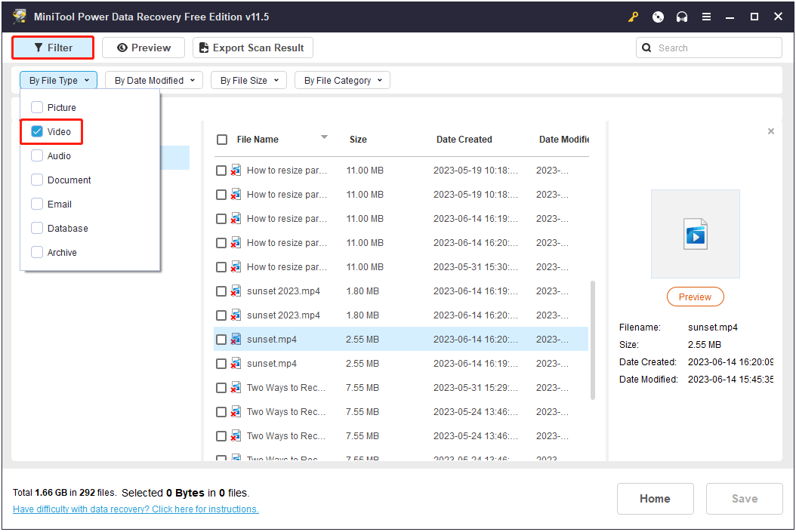This screenshot has height=532, width=796.
Task: Click the magnifier icon in the search box
Action: 647,48
